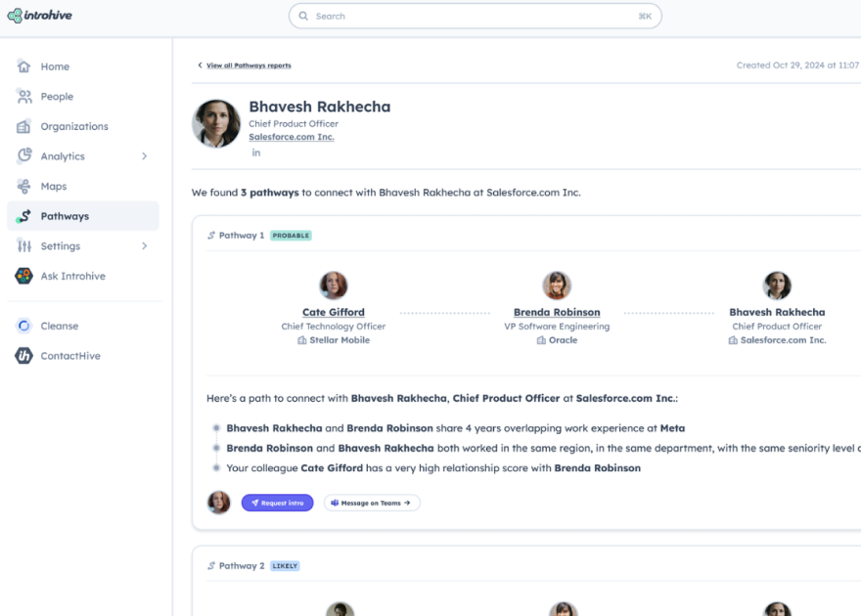
Task: Expand the Analytics section chevron
Action: (x=145, y=155)
